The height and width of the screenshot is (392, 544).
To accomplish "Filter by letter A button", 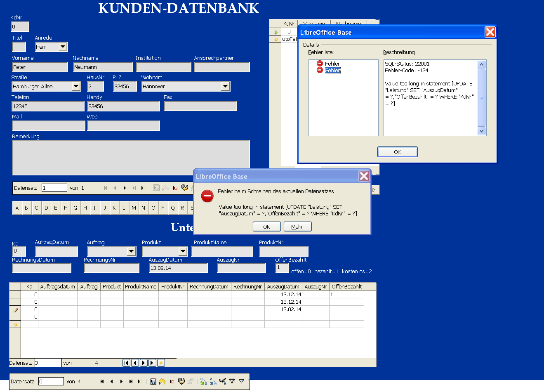I will pyautogui.click(x=17, y=208).
